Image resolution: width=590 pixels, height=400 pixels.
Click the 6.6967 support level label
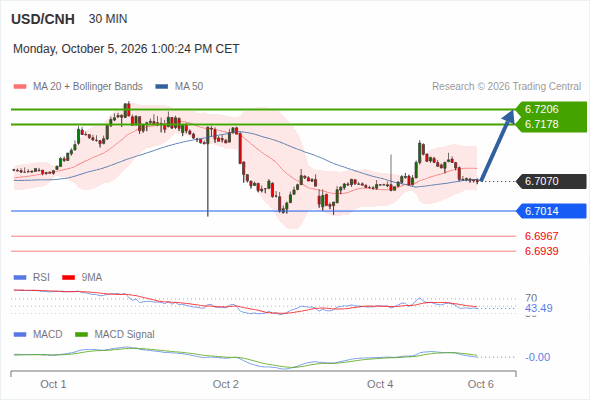coord(541,236)
